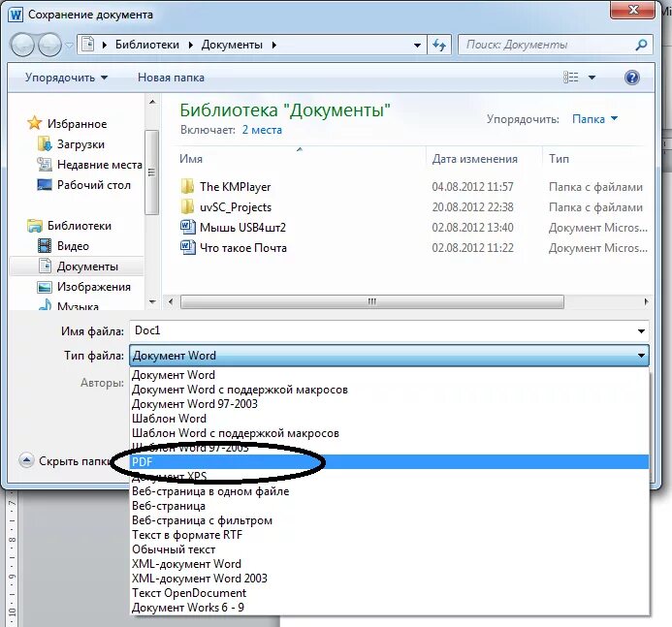Screen dimensions: 672x627
Task: Click the Word icon in the title bar
Action: point(16,15)
